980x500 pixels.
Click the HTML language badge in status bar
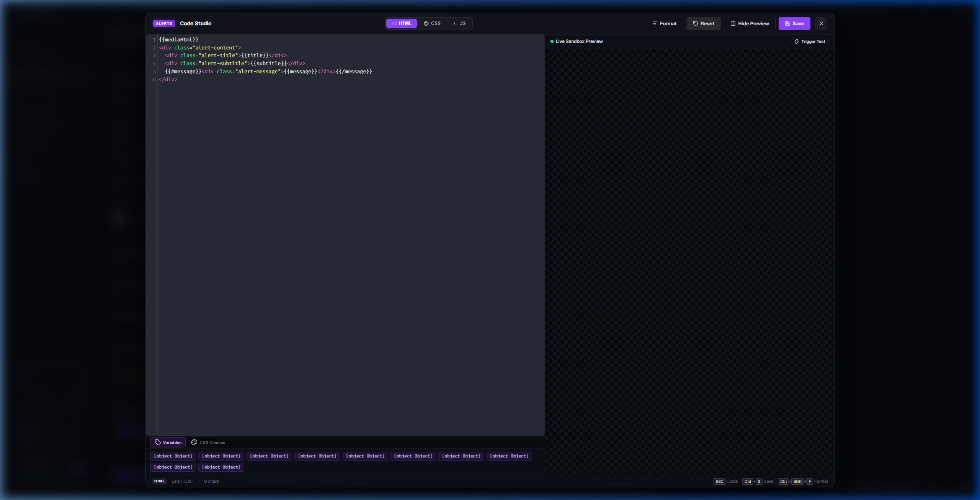pyautogui.click(x=159, y=481)
